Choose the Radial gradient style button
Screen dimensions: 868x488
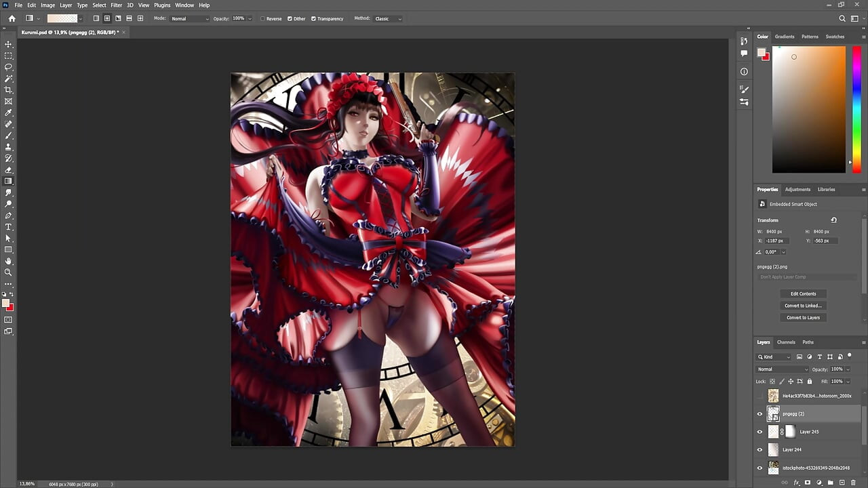click(x=107, y=18)
